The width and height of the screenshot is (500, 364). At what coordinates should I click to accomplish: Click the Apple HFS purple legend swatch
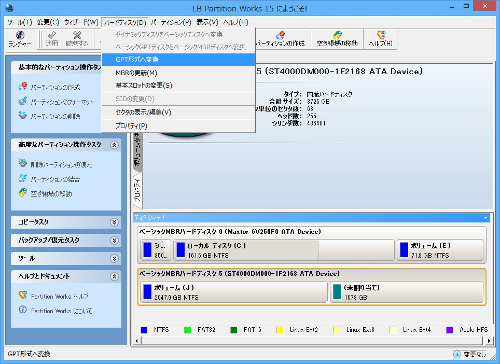click(449, 330)
